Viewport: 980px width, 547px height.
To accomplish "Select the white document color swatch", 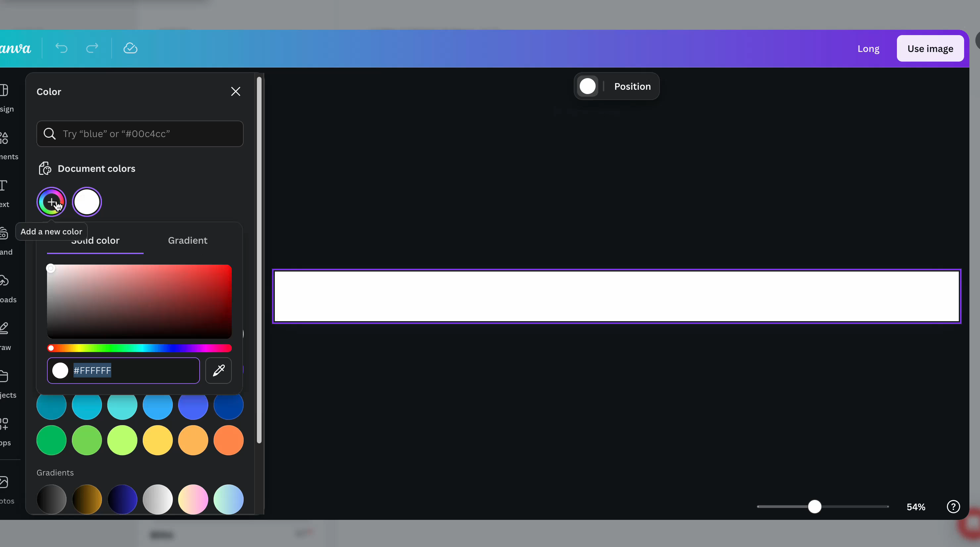I will tap(87, 202).
